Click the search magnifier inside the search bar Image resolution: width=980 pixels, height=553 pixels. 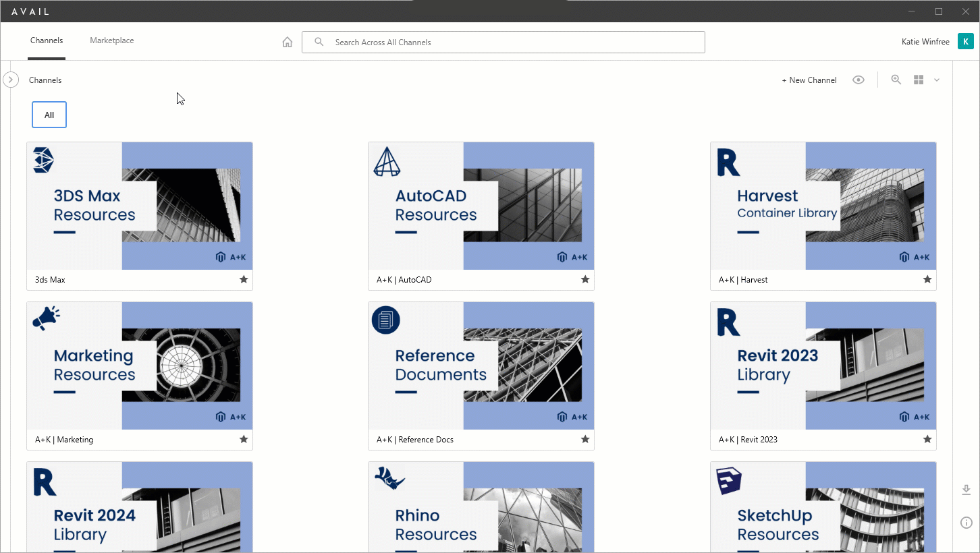[319, 41]
